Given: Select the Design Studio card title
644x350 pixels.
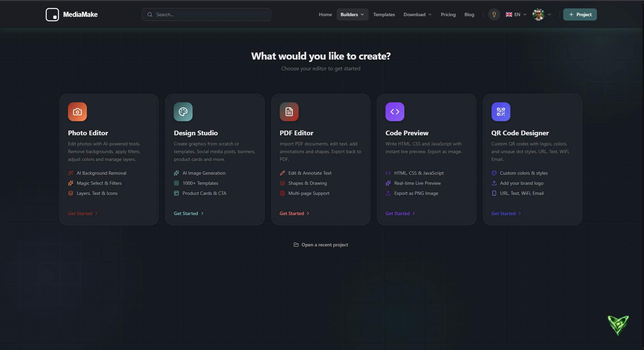Looking at the screenshot, I should coord(196,133).
